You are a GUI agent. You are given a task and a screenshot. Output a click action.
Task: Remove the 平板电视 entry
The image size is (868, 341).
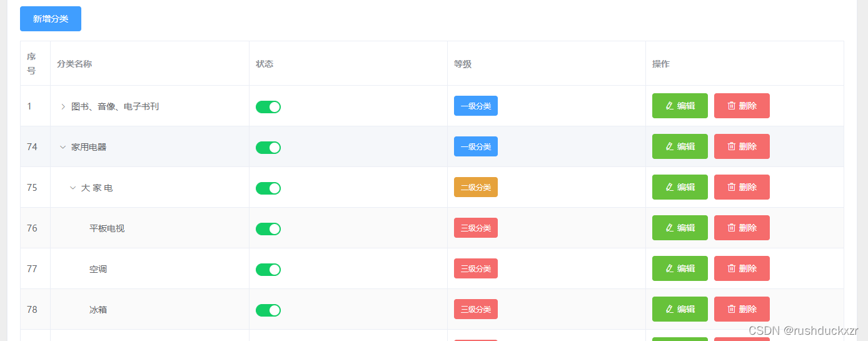[x=742, y=228]
